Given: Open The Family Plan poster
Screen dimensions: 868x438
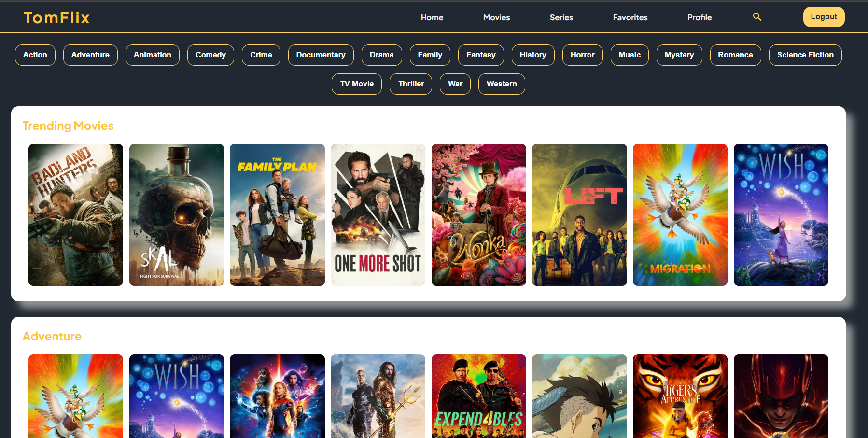Looking at the screenshot, I should 277,215.
